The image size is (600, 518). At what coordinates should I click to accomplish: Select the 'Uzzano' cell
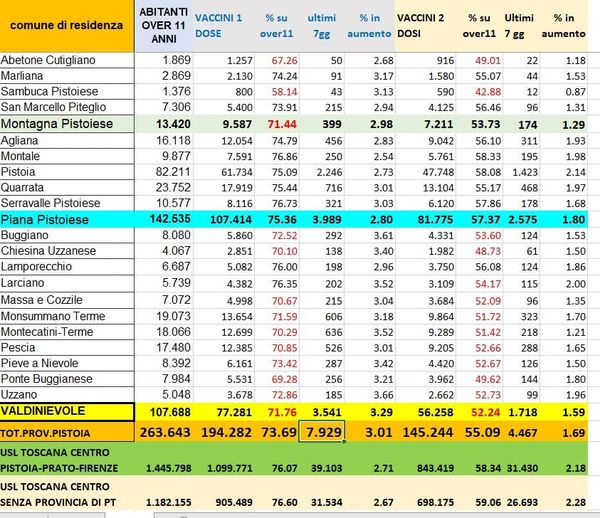point(67,394)
